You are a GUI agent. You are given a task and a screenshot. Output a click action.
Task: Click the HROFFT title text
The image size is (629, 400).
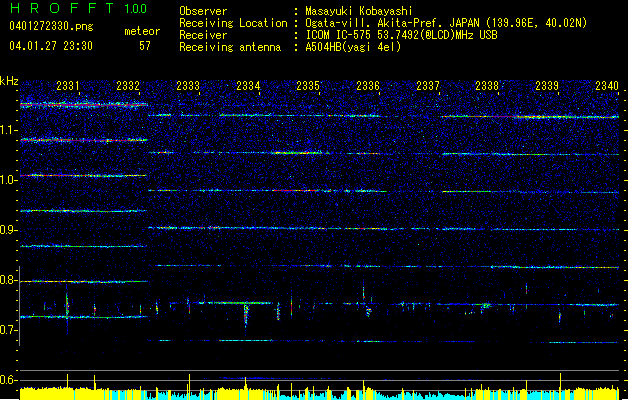click(x=62, y=8)
